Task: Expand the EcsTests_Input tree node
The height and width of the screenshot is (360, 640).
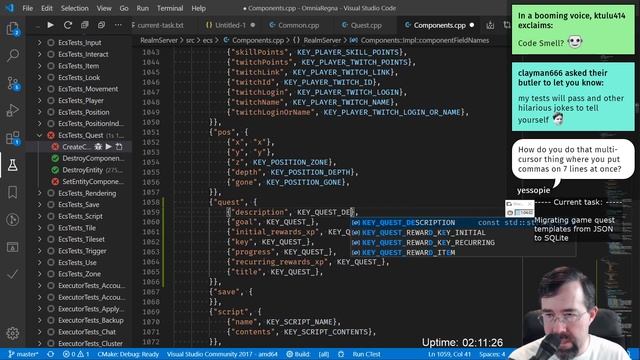Action: tap(40, 42)
